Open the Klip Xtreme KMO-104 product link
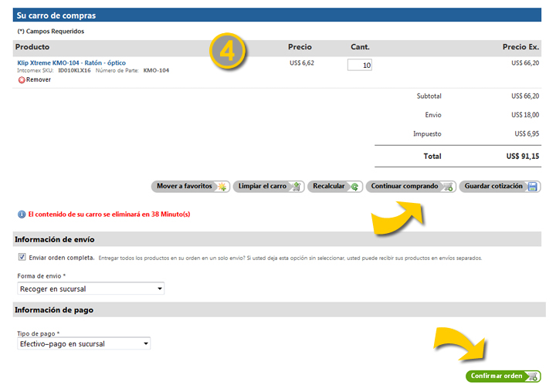556x392 pixels. tap(71, 63)
